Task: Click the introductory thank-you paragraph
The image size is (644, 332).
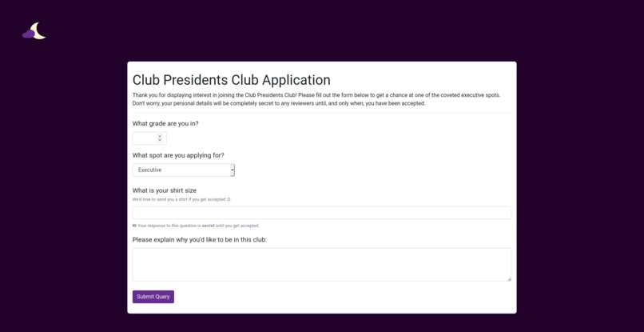Action: pyautogui.click(x=316, y=99)
